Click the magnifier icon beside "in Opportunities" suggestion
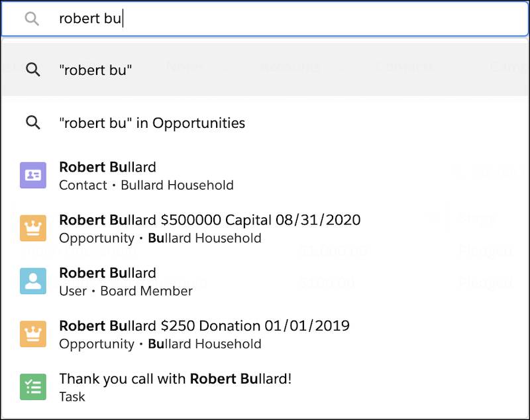This screenshot has height=420, width=530. (x=33, y=123)
